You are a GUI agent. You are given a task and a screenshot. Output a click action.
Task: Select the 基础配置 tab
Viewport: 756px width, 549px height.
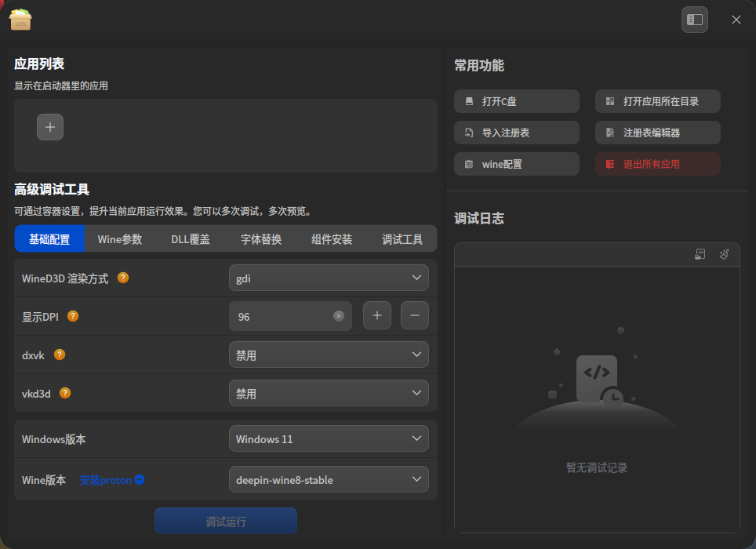coord(49,238)
